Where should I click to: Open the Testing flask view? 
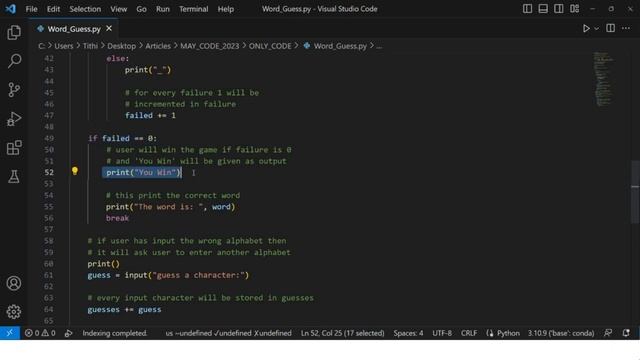point(14,177)
